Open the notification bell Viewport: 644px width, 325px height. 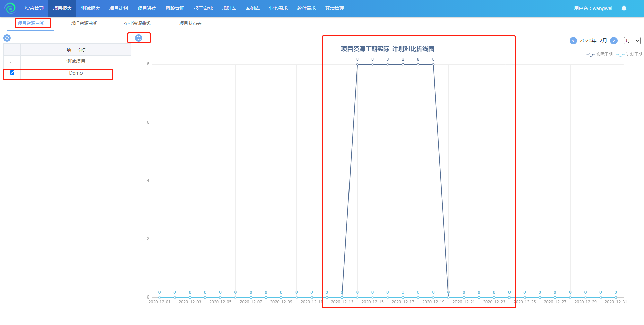point(624,8)
